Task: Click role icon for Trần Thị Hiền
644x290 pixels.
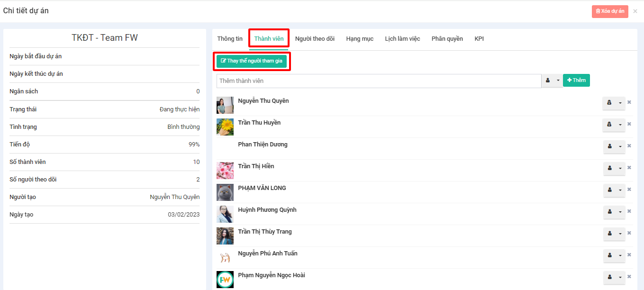Action: [609, 168]
